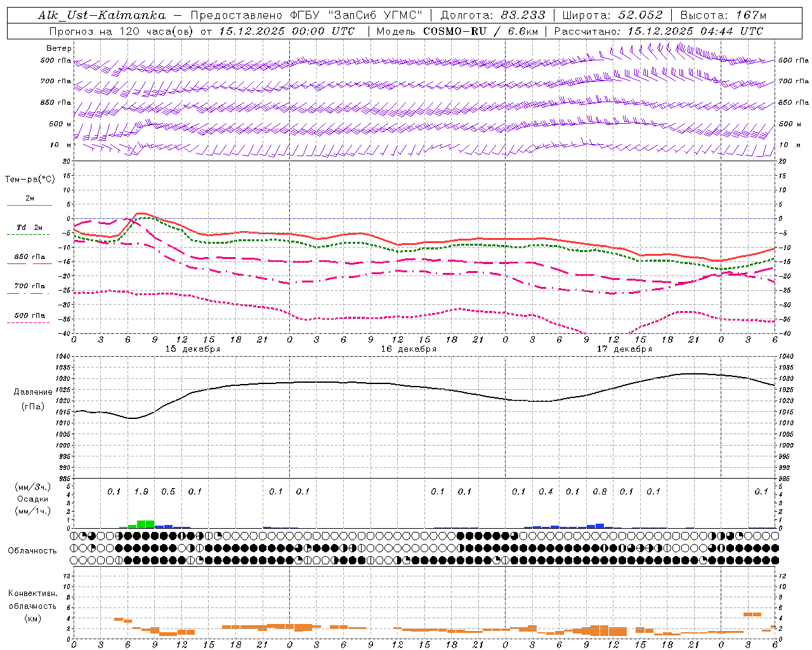Click the (мм/3ч.) precipitation unit label
Image resolution: width=812 pixels, height=650 pixels.
coord(32,487)
